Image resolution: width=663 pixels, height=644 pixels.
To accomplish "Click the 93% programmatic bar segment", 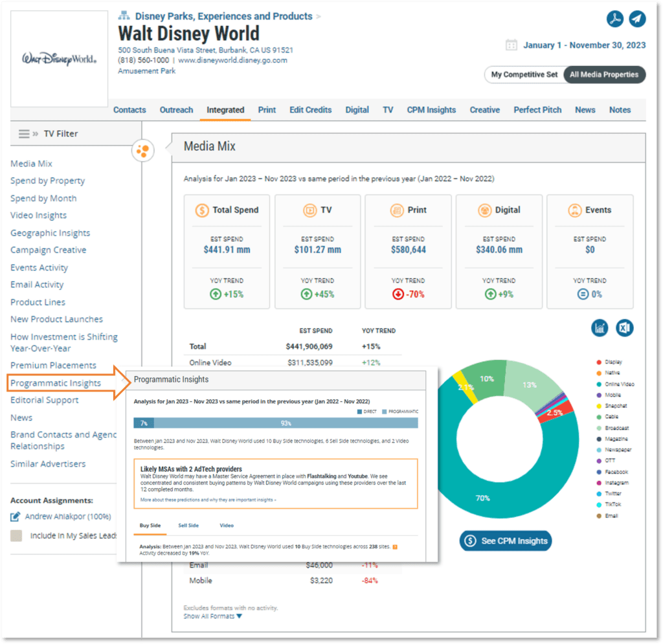I will click(286, 423).
